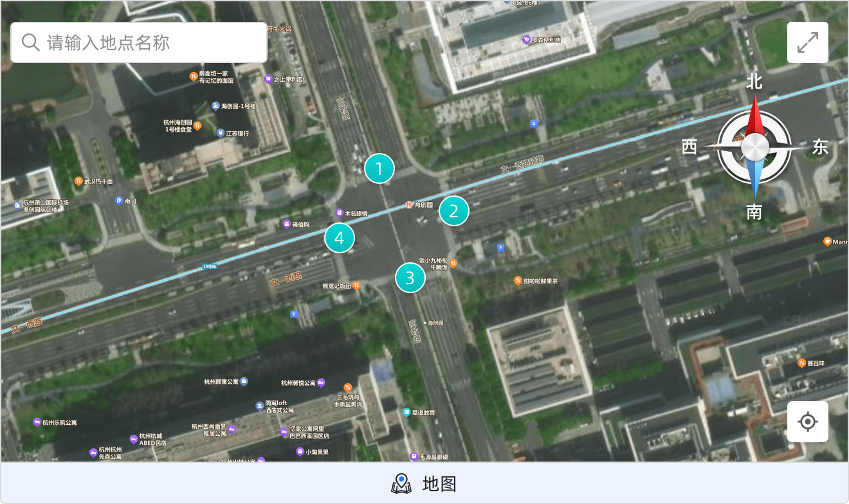Select the 杭州乐筑公寓 hotel pin
The width and height of the screenshot is (849, 504).
pos(37,422)
